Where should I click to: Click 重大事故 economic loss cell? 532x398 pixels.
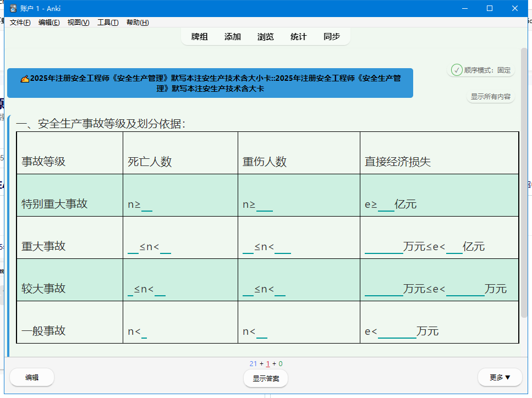tap(440, 237)
